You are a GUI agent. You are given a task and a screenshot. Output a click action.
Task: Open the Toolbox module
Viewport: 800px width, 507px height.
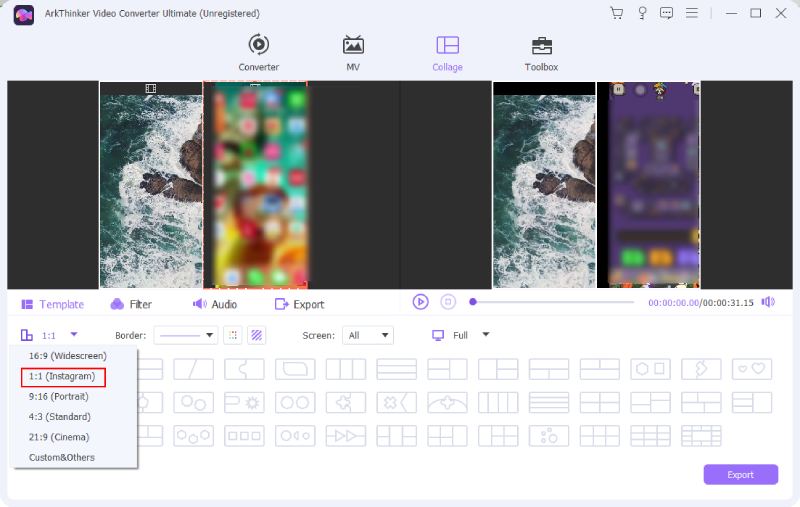click(541, 54)
